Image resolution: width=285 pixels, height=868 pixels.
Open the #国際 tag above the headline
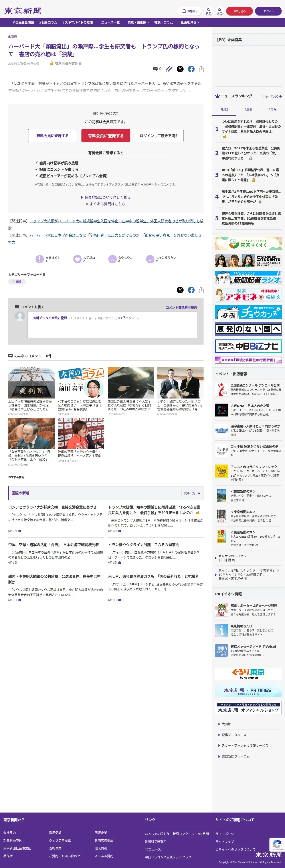(x=12, y=37)
